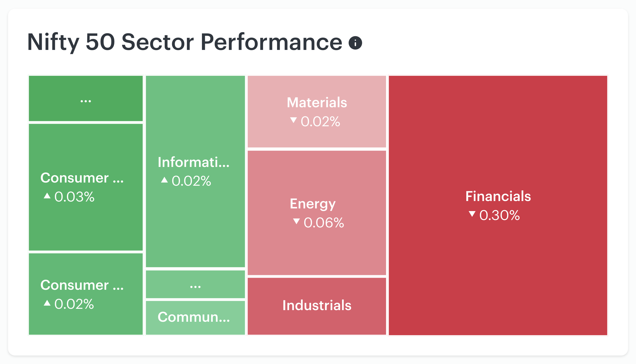Open the Industrials sector tile
Image resolution: width=636 pixels, height=364 pixels.
(x=317, y=306)
